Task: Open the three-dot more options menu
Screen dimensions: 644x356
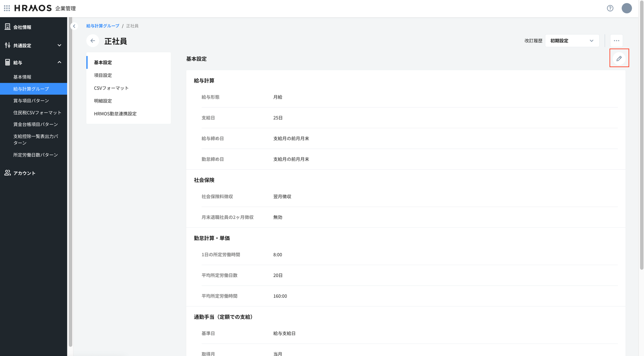Action: pos(616,41)
